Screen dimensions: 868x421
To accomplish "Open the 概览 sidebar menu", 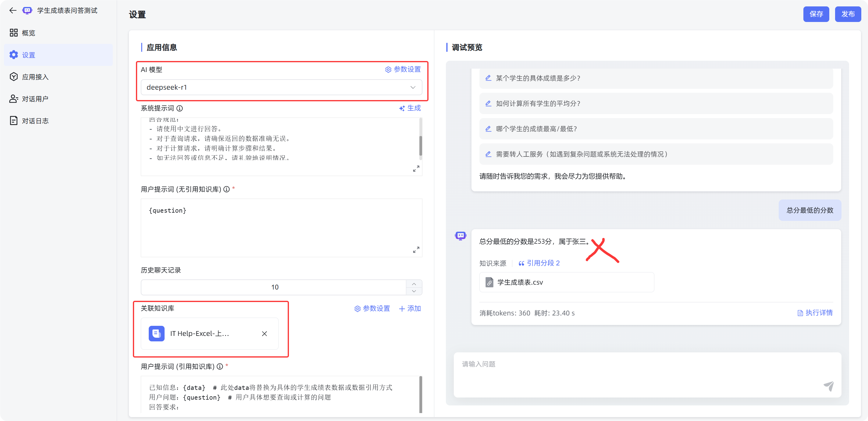I will [28, 33].
